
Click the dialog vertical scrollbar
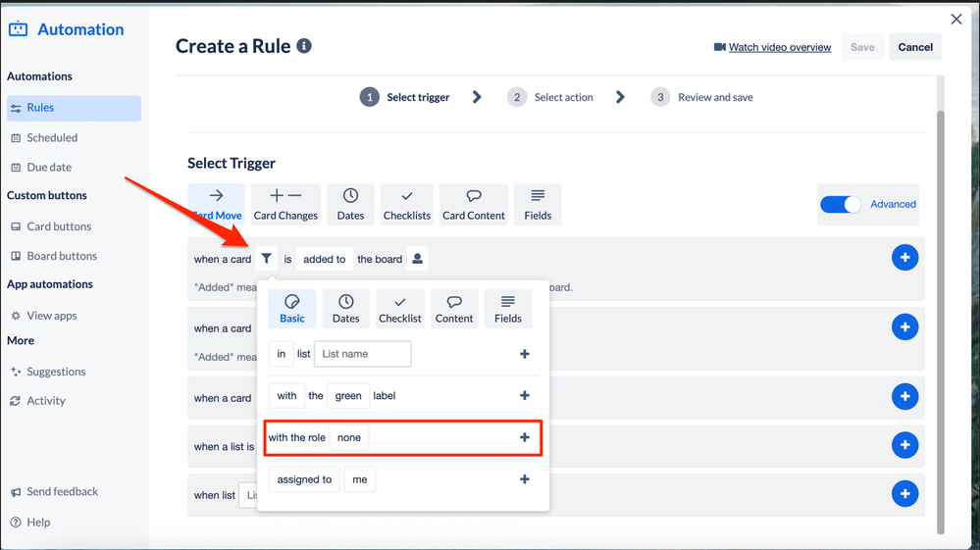(x=940, y=322)
